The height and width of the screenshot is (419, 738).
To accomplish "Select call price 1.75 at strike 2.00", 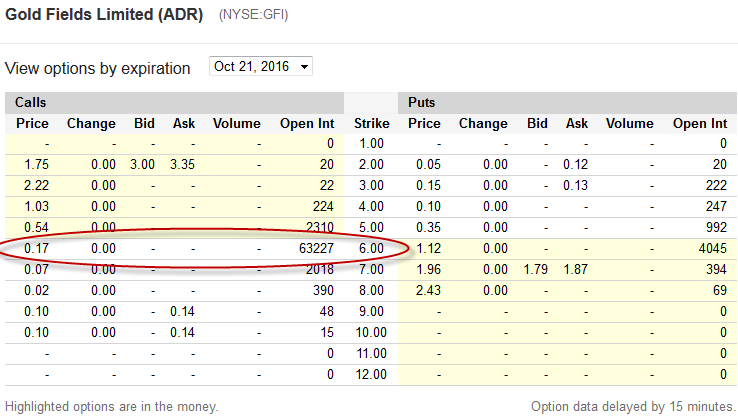I will click(36, 164).
